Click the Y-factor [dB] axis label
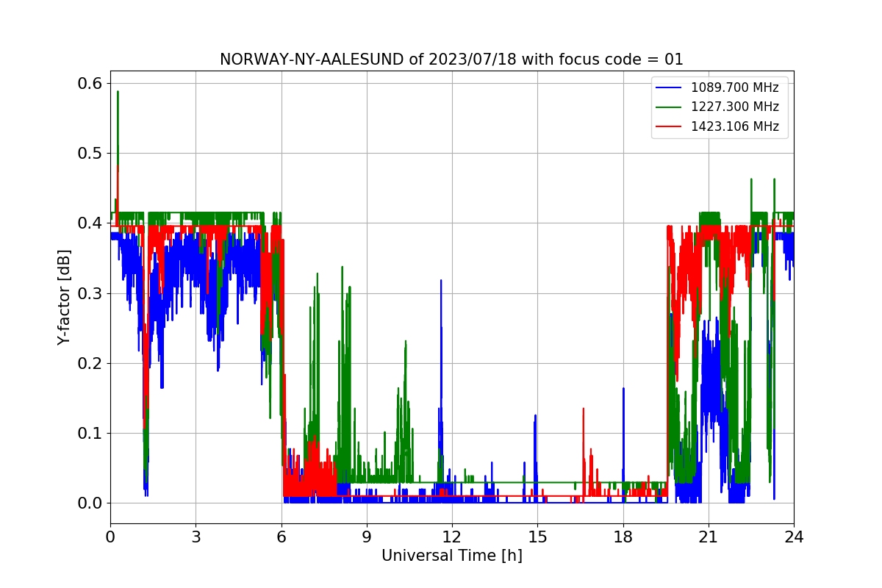This screenshot has width=882, height=588. tap(65, 297)
